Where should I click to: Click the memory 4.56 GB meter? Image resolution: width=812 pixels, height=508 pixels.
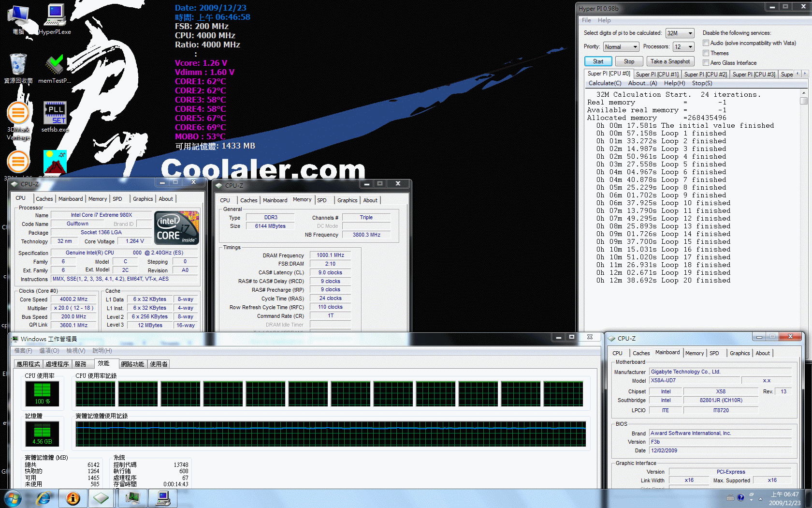(42, 433)
